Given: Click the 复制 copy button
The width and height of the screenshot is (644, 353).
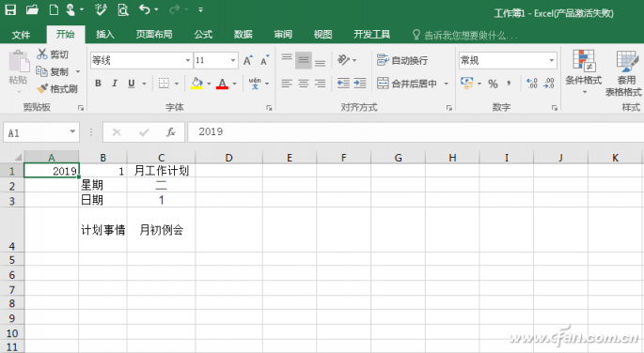Looking at the screenshot, I should click(x=53, y=71).
